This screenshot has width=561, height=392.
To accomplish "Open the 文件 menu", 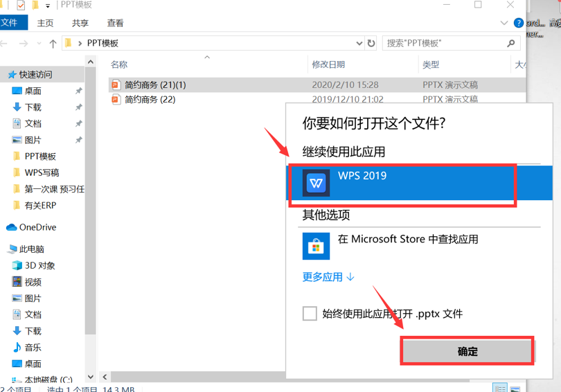I will coord(12,23).
